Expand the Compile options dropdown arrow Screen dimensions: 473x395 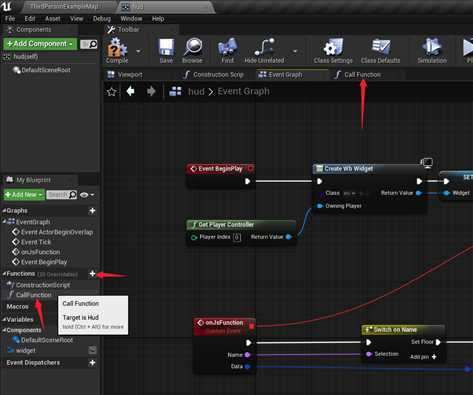pos(138,51)
